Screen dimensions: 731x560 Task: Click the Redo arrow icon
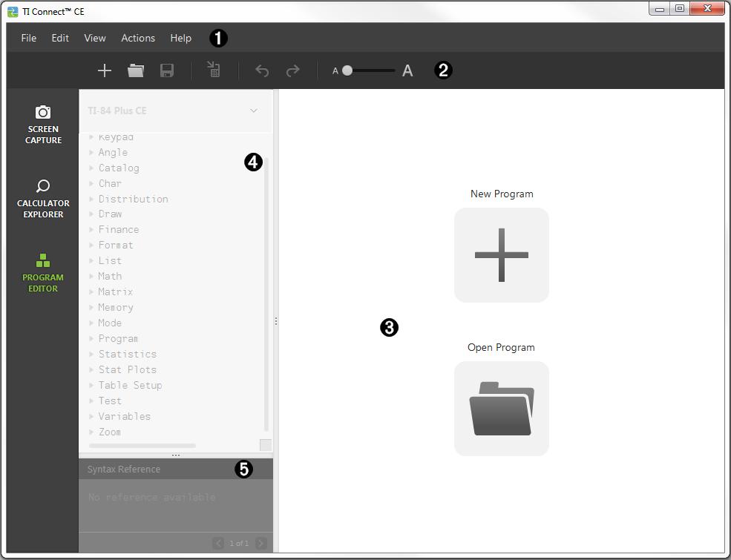click(x=293, y=70)
